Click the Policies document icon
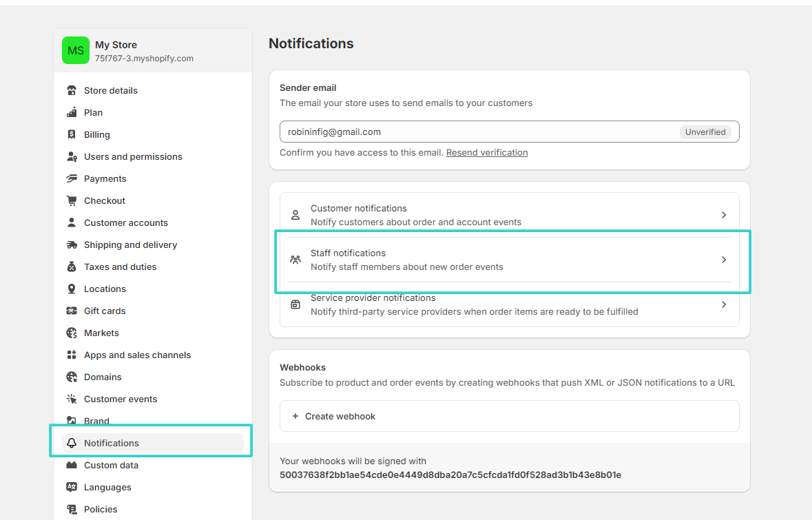812x520 pixels. [72, 509]
